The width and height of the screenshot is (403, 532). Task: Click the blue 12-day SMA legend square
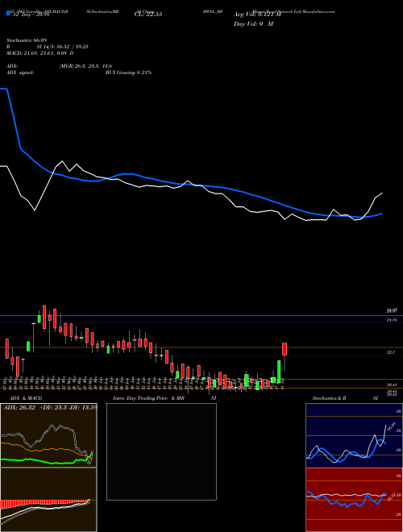point(9,13)
